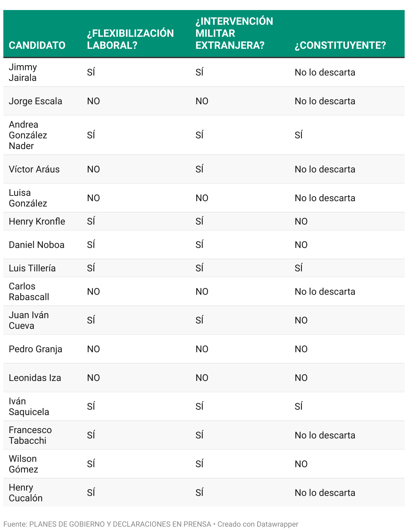Click Daniel Noboa's name cell
The image size is (408, 532).
click(x=36, y=245)
